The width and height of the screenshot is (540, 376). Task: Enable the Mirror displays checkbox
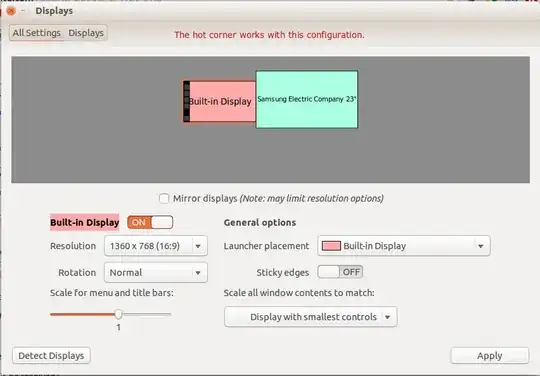pyautogui.click(x=164, y=198)
